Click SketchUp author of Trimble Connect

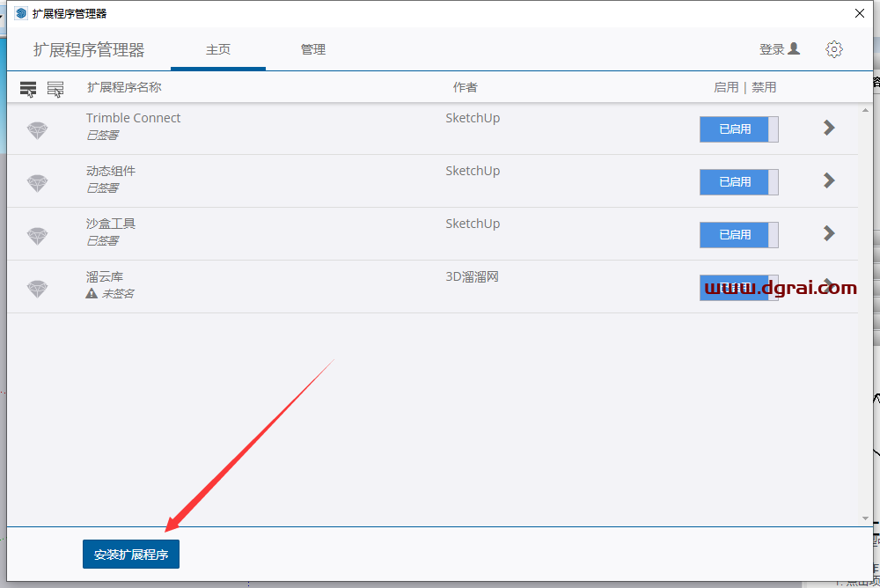tap(473, 118)
